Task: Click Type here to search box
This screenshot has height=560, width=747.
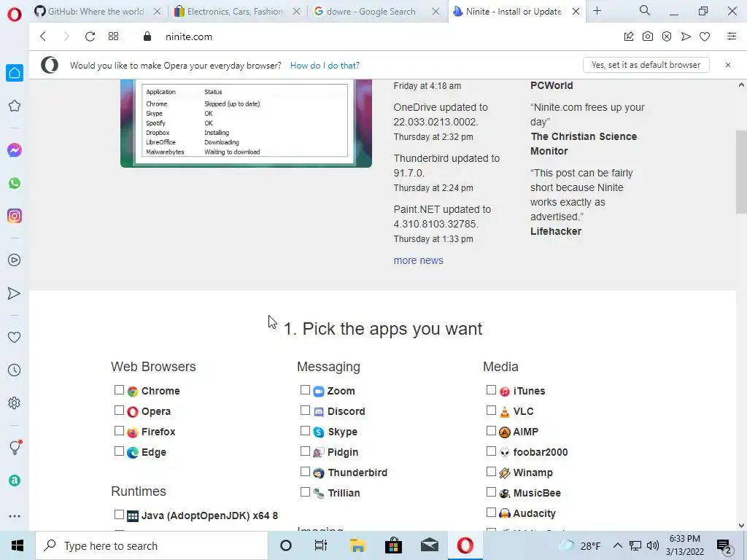Action: point(152,545)
